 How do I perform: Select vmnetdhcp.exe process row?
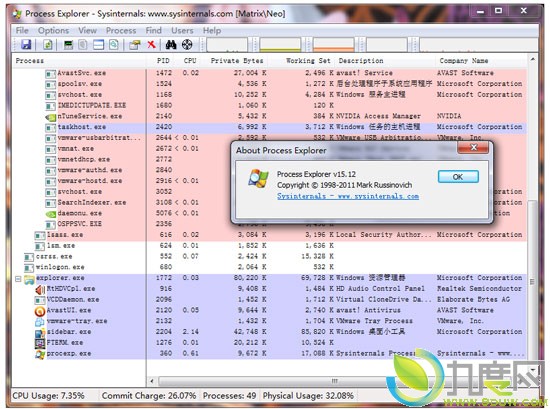[x=121, y=159]
